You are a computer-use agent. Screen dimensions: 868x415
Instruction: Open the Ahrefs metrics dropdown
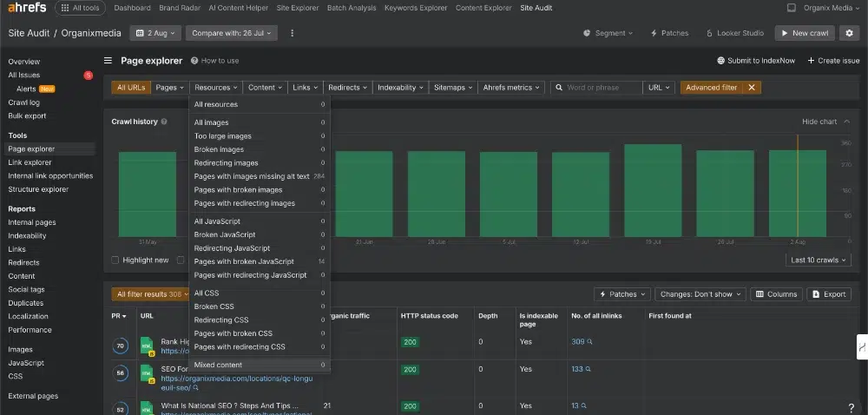[511, 88]
